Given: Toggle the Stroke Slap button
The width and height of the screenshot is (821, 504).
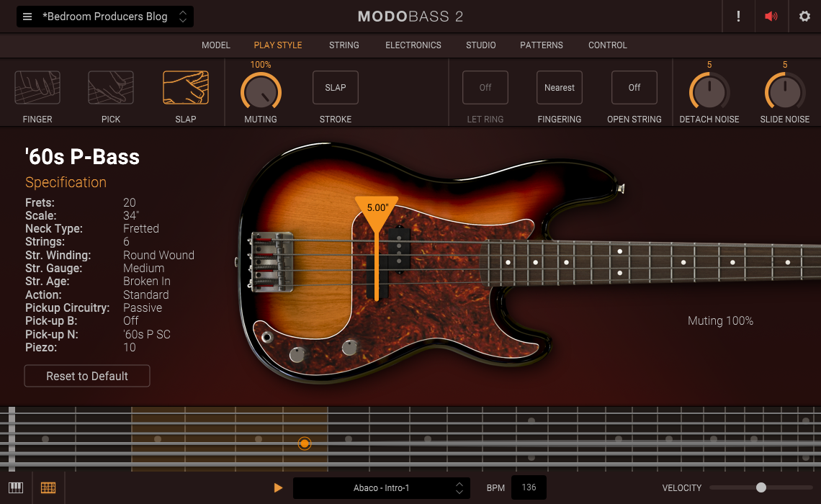Looking at the screenshot, I should 336,88.
